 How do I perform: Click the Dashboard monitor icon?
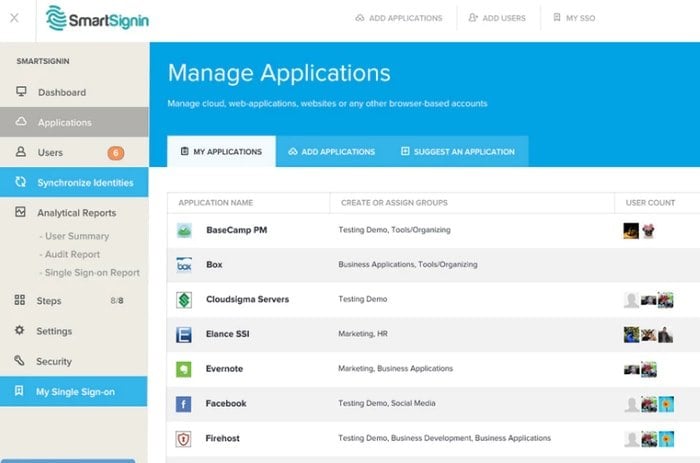[x=21, y=92]
